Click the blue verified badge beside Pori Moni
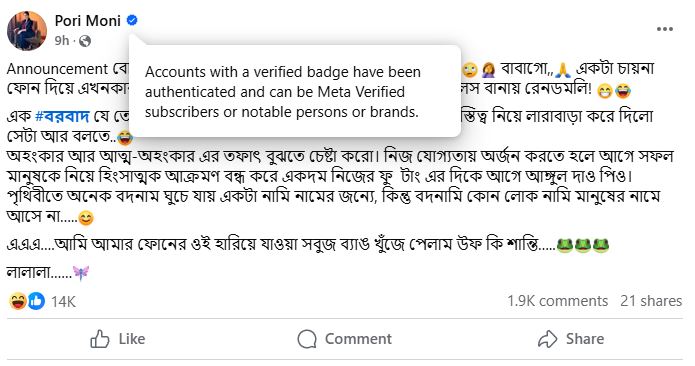Screen dimensions: 695x366 [x=132, y=20]
